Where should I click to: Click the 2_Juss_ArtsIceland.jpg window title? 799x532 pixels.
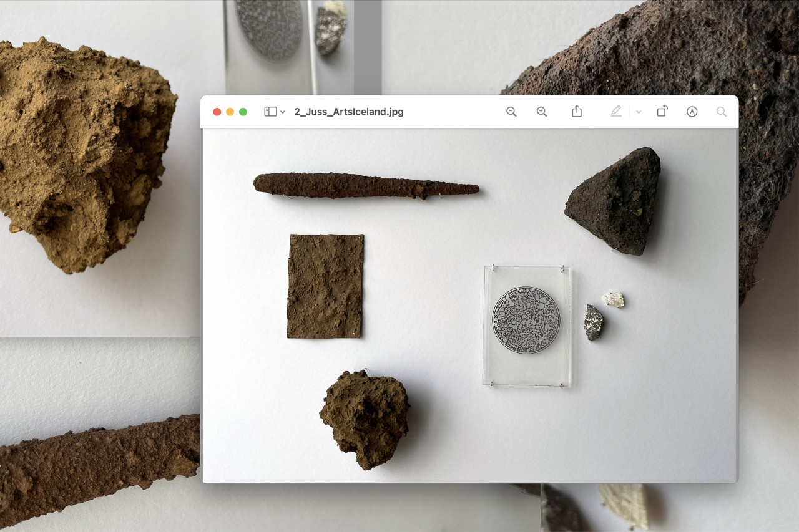tap(349, 112)
